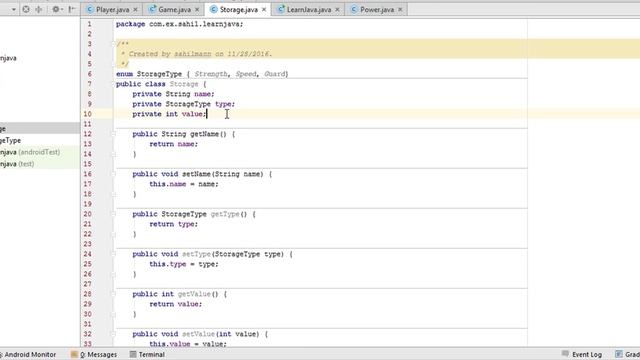Close the Power.java tab
Screen dimensions: 640x360
point(400,9)
